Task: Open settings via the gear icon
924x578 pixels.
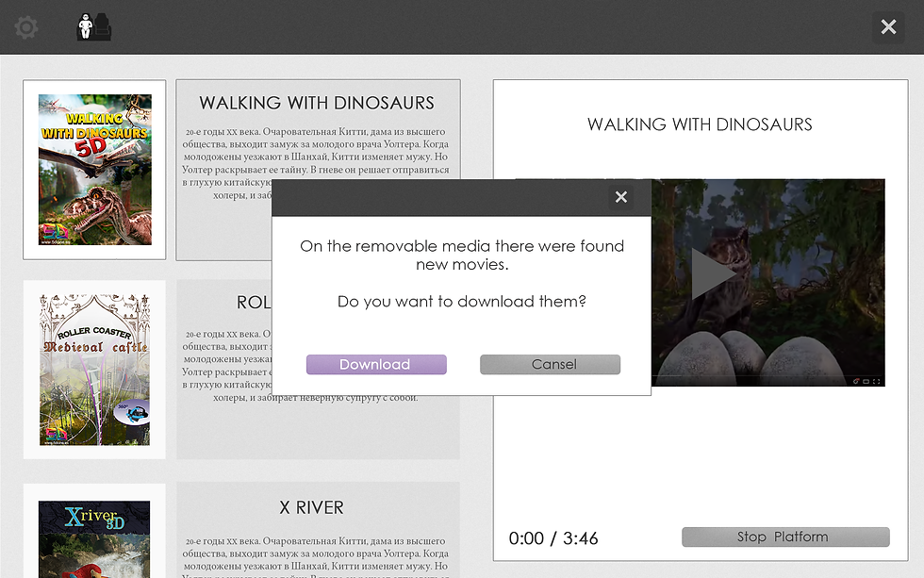Action: (26, 27)
